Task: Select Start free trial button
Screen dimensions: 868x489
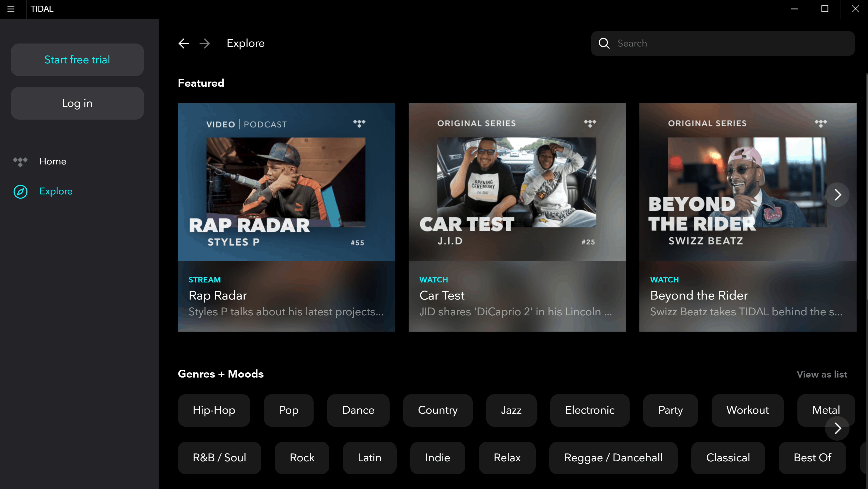Action: pos(77,59)
